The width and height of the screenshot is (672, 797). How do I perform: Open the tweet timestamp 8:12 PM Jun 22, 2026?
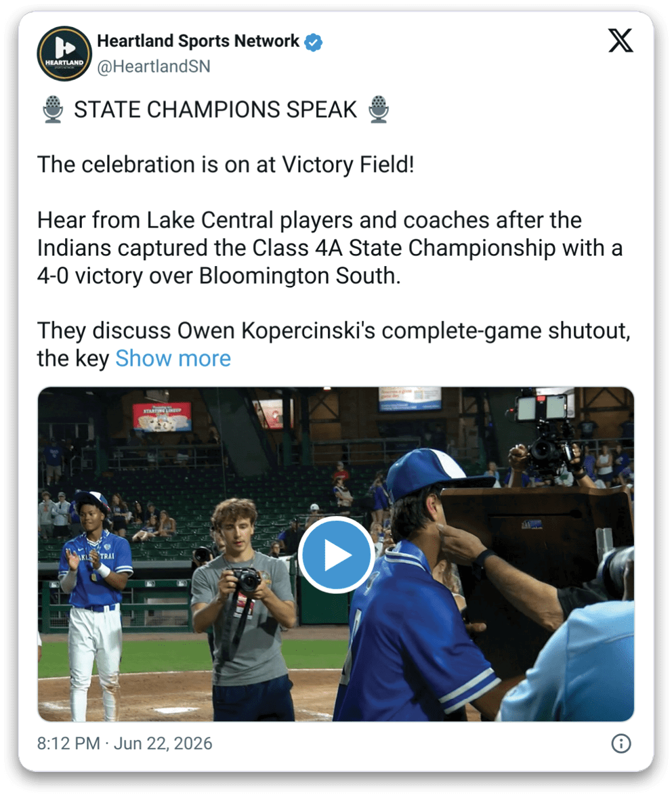click(125, 744)
